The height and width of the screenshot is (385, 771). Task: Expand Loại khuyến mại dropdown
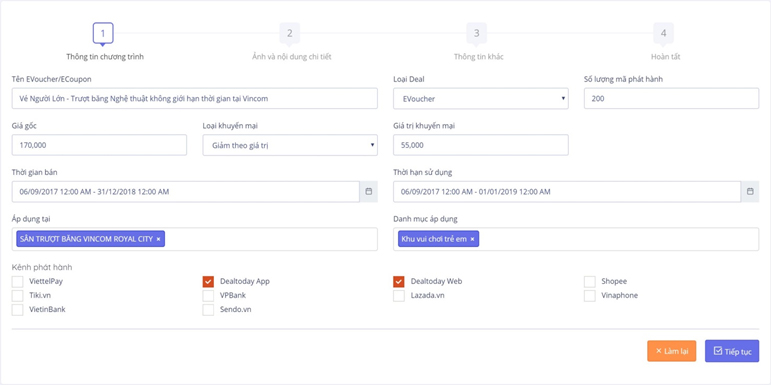(x=290, y=145)
